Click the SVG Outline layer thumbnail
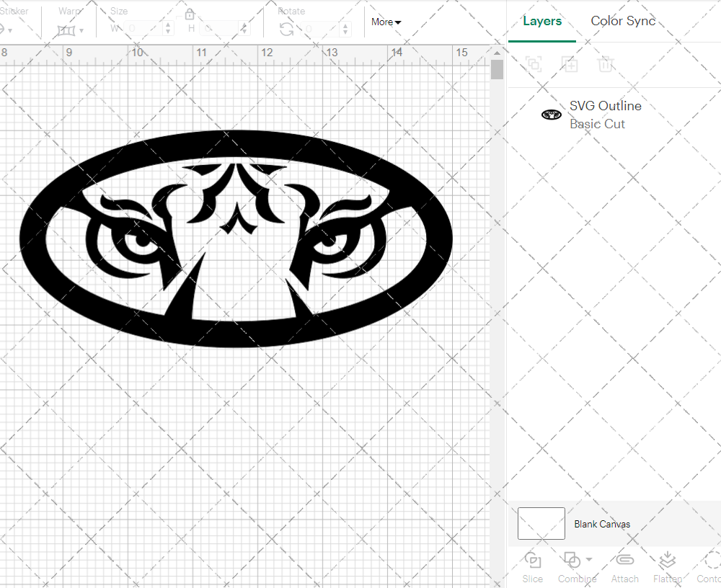The height and width of the screenshot is (588, 721). 552,115
